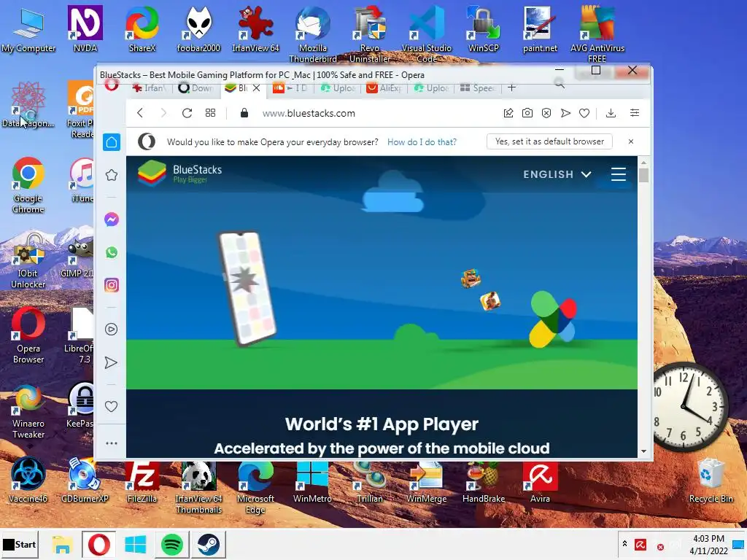The width and height of the screenshot is (747, 560).
Task: Open the heart icon in Opera sidebar
Action: click(x=111, y=407)
